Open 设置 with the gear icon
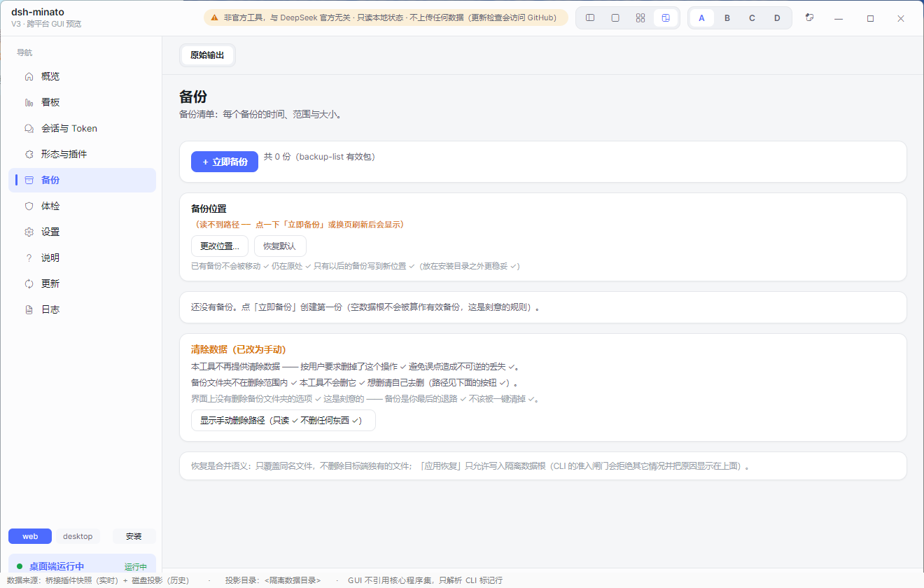Image resolution: width=924 pixels, height=588 pixels. click(29, 232)
